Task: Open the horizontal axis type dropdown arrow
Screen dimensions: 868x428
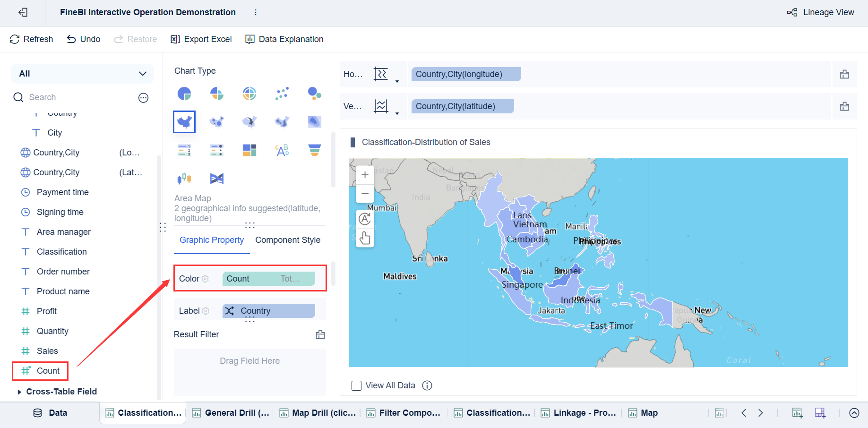Action: [x=397, y=81]
